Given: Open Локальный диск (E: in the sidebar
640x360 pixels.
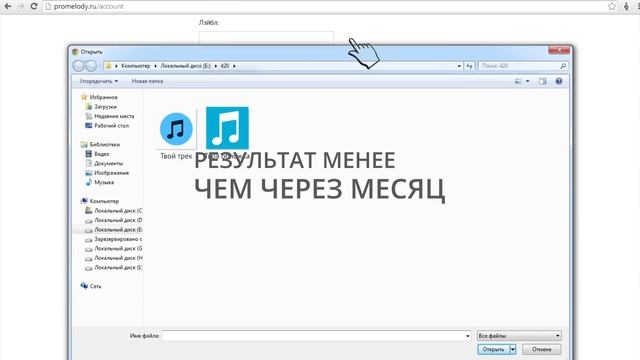Looking at the screenshot, I should pyautogui.click(x=118, y=230).
